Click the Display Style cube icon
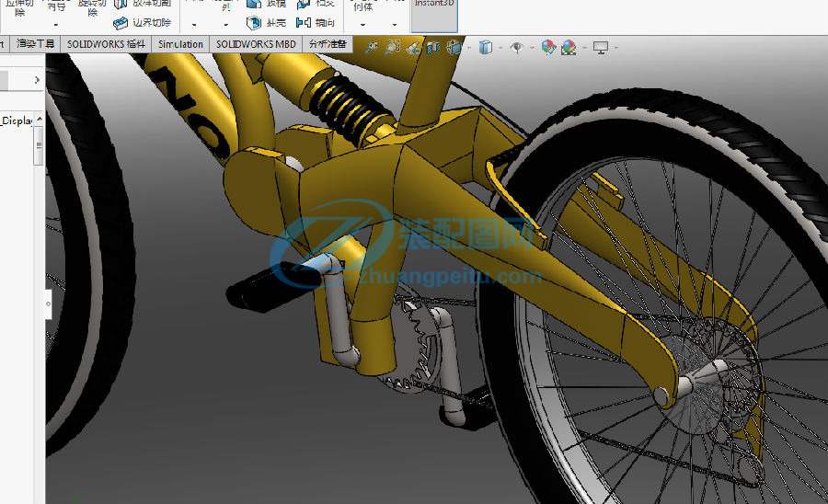828x504 pixels. pyautogui.click(x=485, y=48)
